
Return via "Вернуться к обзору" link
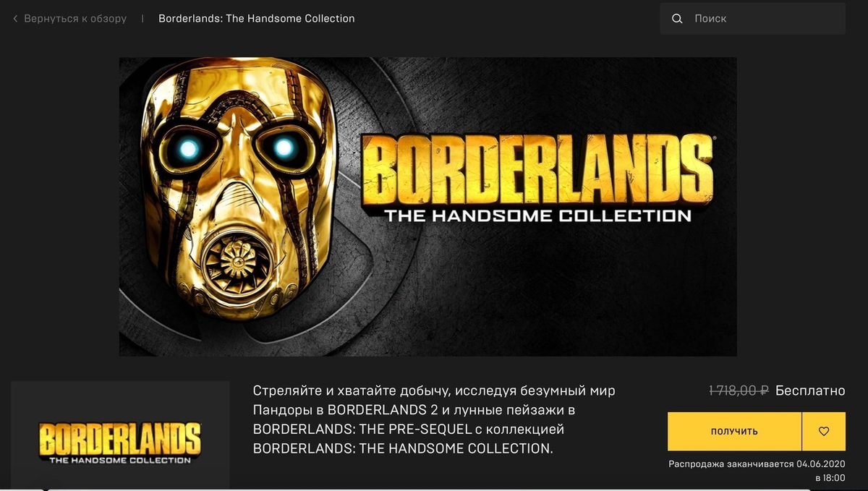(x=75, y=19)
